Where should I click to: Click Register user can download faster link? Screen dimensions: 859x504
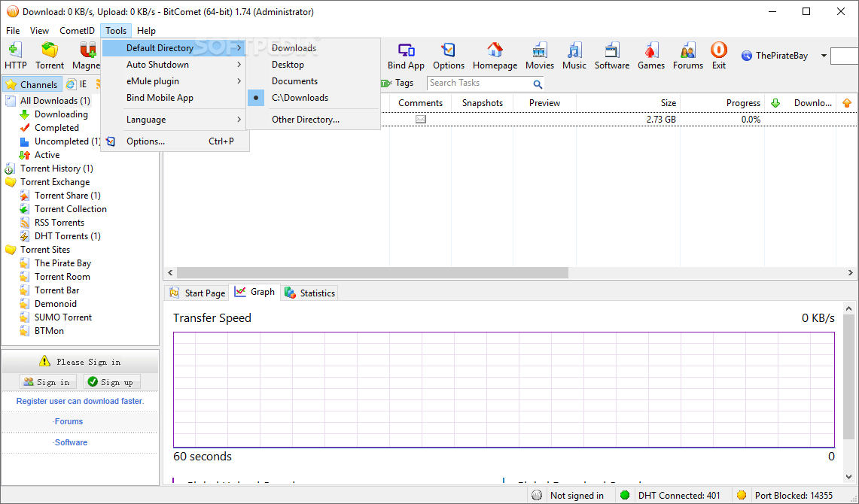pos(80,401)
